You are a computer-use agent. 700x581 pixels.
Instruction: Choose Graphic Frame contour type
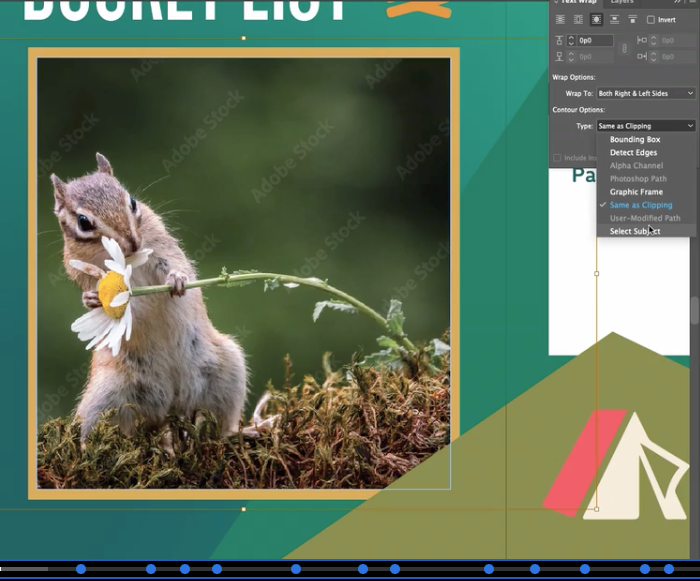(x=646, y=192)
